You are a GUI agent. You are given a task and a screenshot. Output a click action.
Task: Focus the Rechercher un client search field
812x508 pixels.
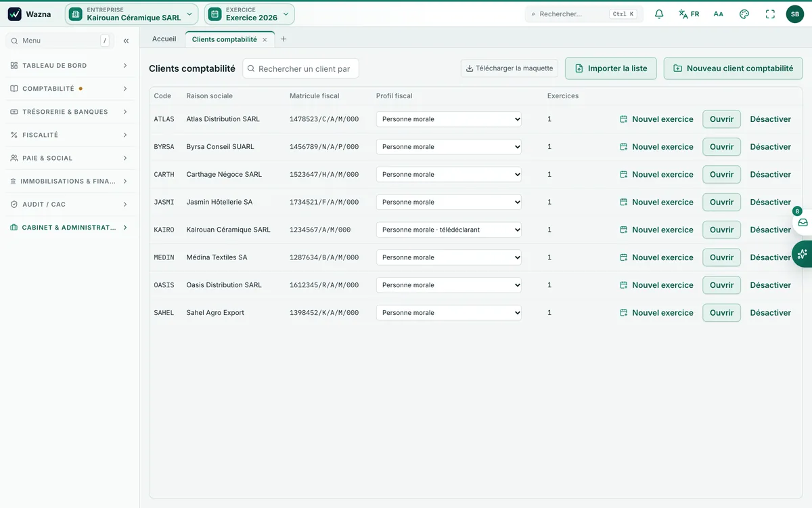[300, 68]
